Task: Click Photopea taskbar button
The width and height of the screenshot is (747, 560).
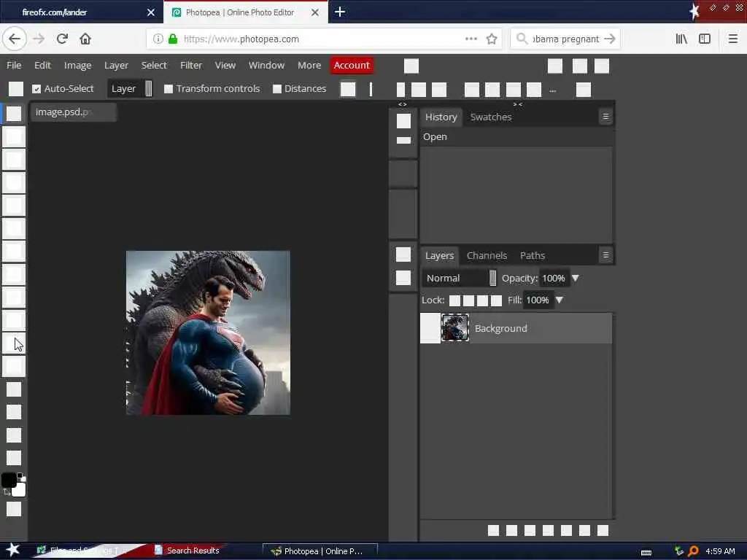Action: pyautogui.click(x=320, y=551)
